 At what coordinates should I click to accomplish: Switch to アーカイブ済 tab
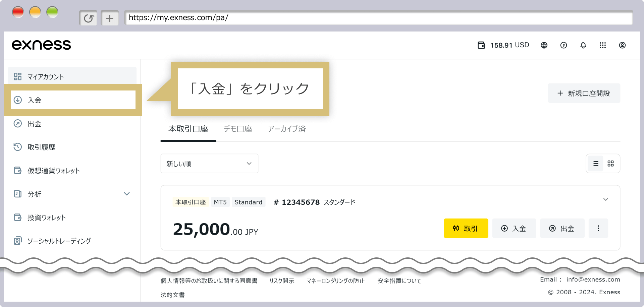[287, 129]
